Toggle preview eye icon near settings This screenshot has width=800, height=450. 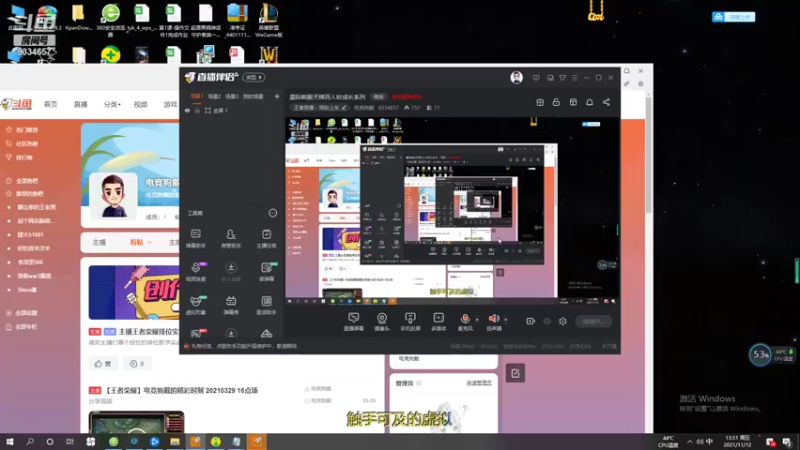click(547, 321)
